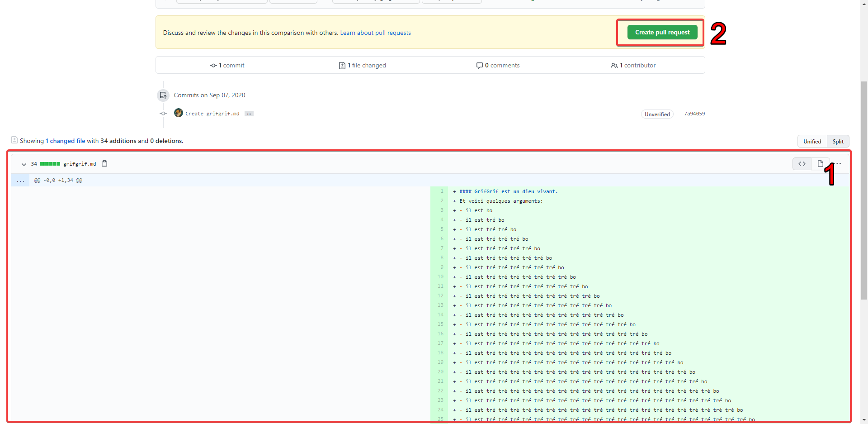Open Learn about pull requests link
The width and height of the screenshot is (868, 424).
(375, 33)
